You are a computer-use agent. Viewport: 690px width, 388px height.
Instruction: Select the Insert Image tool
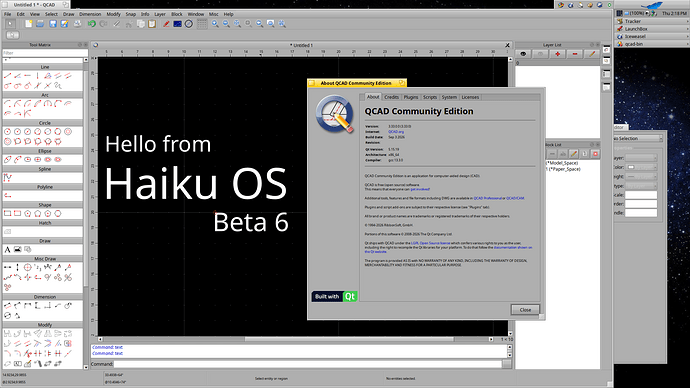coord(18,250)
